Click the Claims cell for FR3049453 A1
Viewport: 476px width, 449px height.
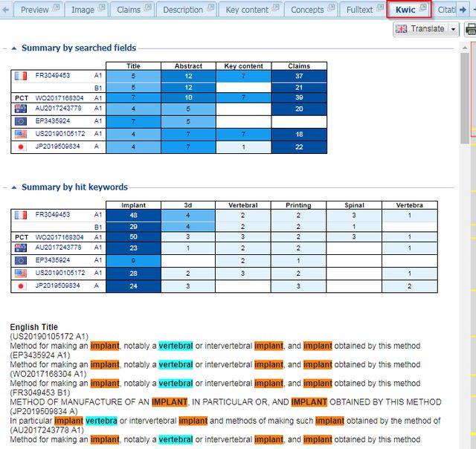[x=298, y=76]
